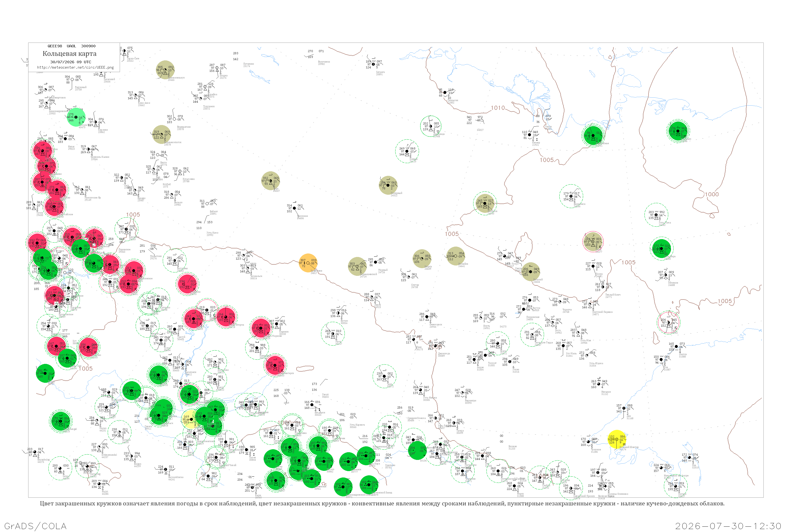Click the yellow Большой Шантар station circle
Screen dimensions: 798x532
coord(617,439)
